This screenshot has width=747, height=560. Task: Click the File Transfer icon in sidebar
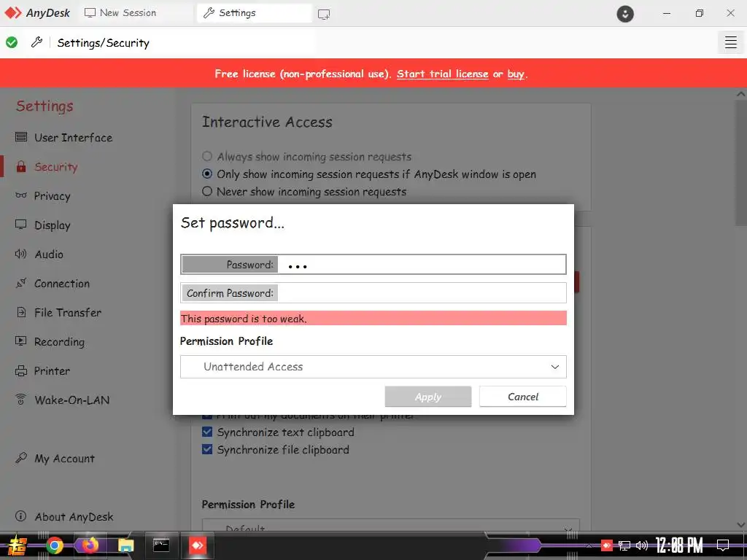(21, 312)
